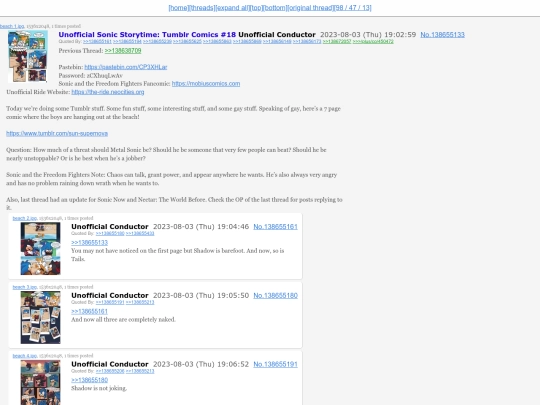Click the Password text zCXhuqLwAv

click(x=104, y=75)
